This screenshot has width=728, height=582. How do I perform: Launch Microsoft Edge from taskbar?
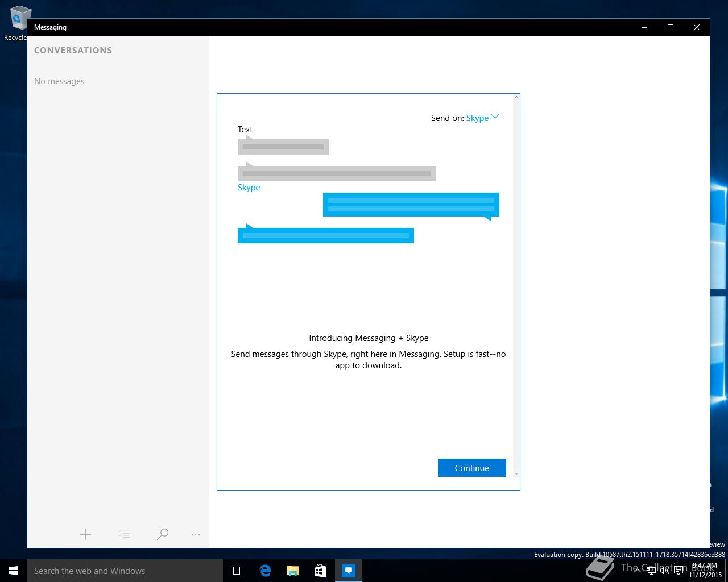[265, 571]
